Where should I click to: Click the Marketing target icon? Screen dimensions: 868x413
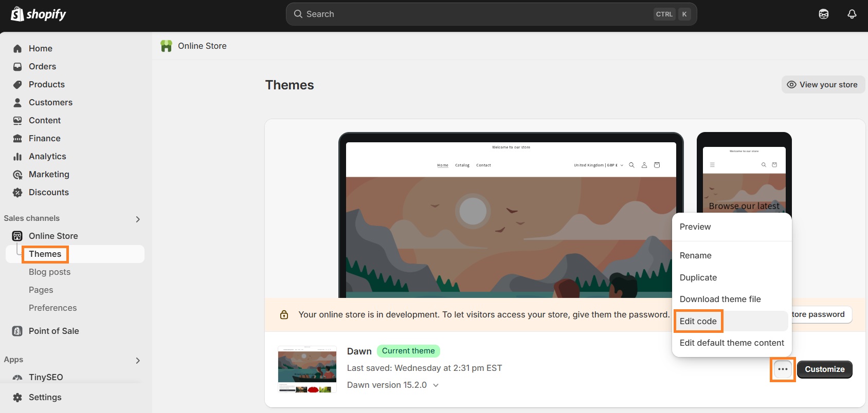(17, 174)
